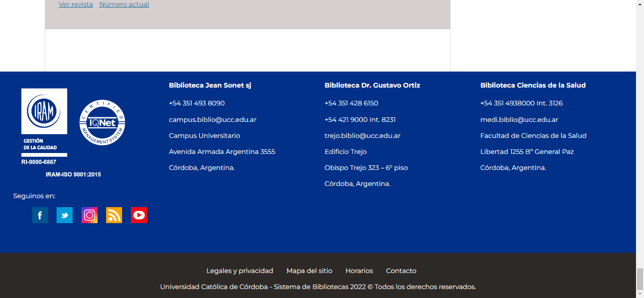Open the Número actual link
Screen dimensions: 644x298
coord(124,4)
